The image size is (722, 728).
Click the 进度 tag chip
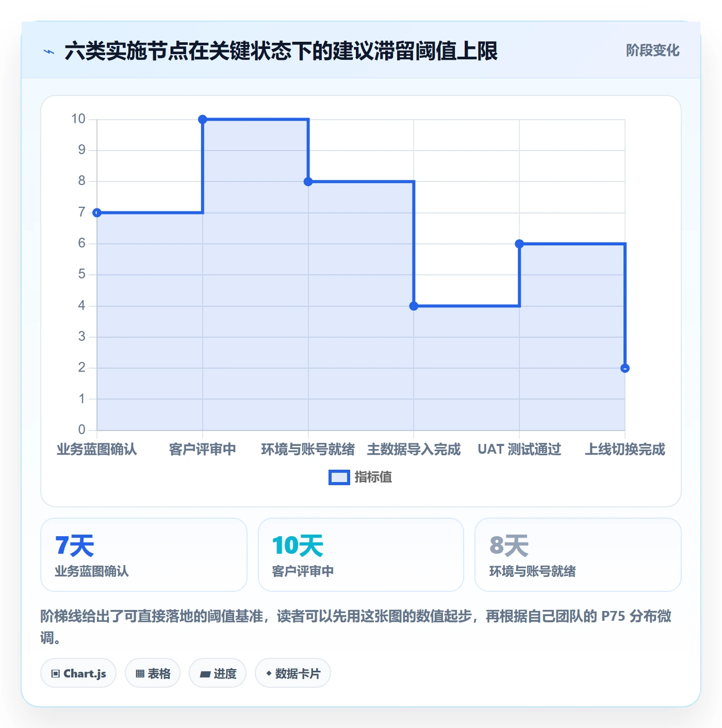pyautogui.click(x=218, y=673)
